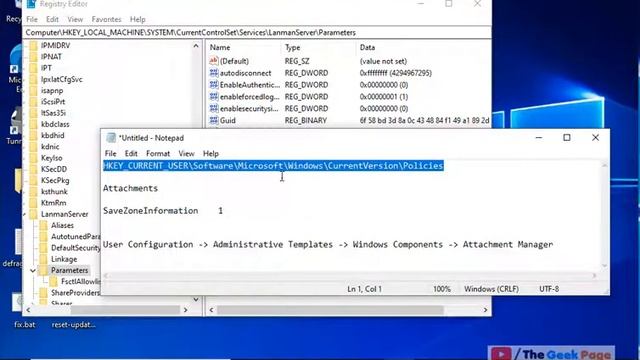
Task: Select the IPMIDRV folder icon
Action: point(33,45)
